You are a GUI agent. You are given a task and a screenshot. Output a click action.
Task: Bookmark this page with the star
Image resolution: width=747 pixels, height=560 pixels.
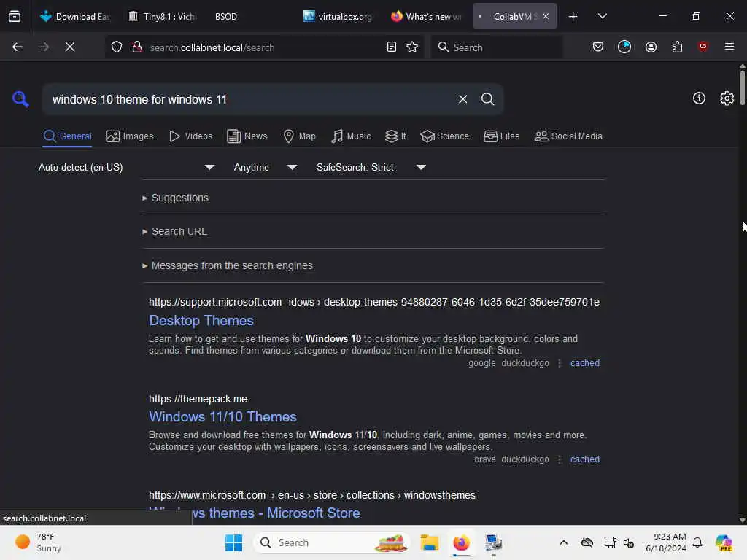(x=412, y=47)
